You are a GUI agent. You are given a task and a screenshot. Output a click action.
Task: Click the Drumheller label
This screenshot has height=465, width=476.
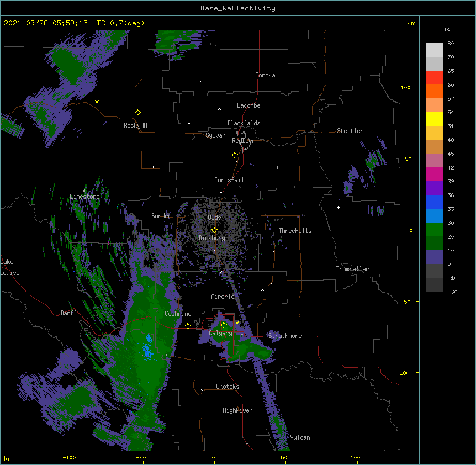tap(352, 269)
